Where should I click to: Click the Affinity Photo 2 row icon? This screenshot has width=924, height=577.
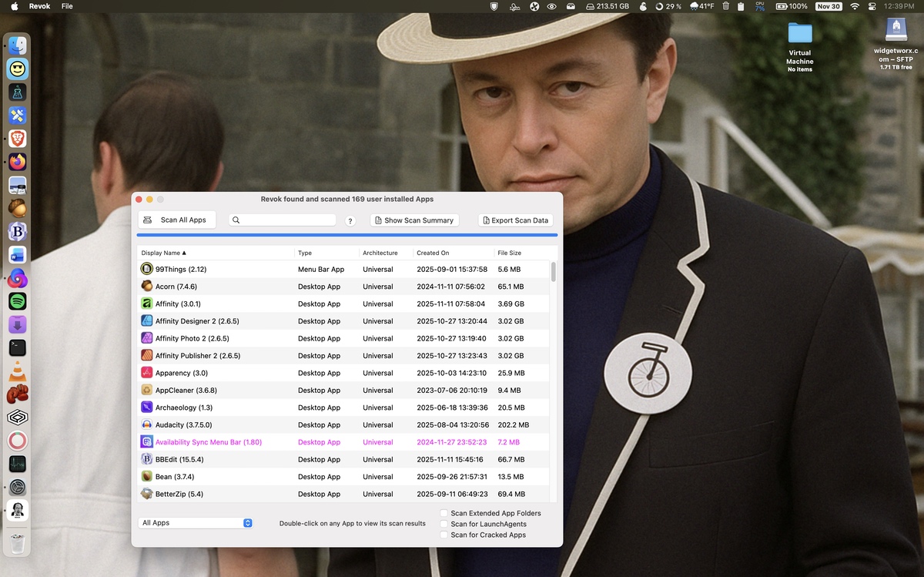[146, 338]
